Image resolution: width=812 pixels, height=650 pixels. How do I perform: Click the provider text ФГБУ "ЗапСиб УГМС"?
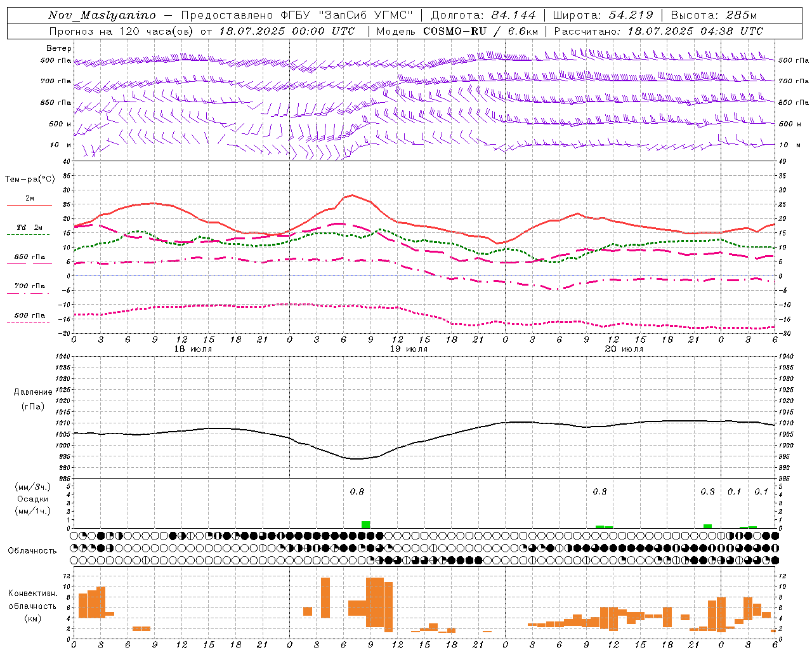[347, 15]
